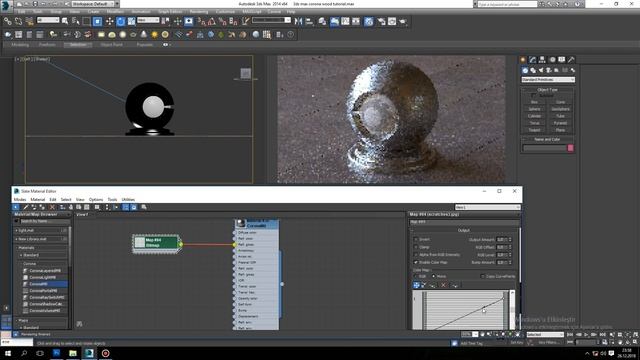Viewport: 640px width, 360px height.
Task: Toggle the Parameter Editor icon in Slate toolbar
Action: point(133,207)
